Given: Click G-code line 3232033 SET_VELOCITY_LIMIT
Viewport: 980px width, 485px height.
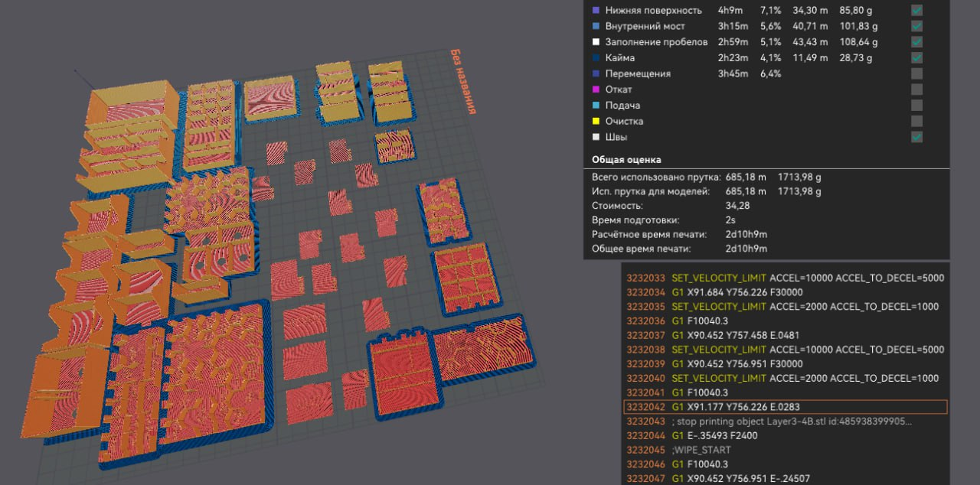Looking at the screenshot, I should [785, 278].
